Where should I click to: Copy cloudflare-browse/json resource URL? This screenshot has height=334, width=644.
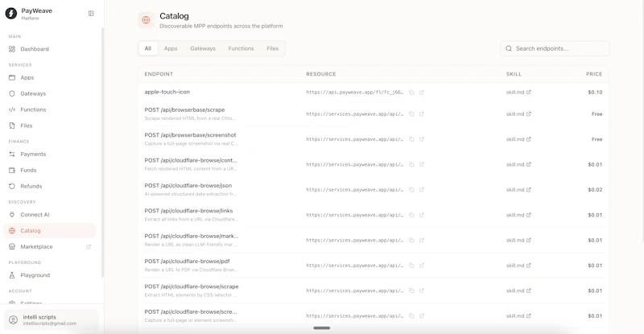click(411, 190)
